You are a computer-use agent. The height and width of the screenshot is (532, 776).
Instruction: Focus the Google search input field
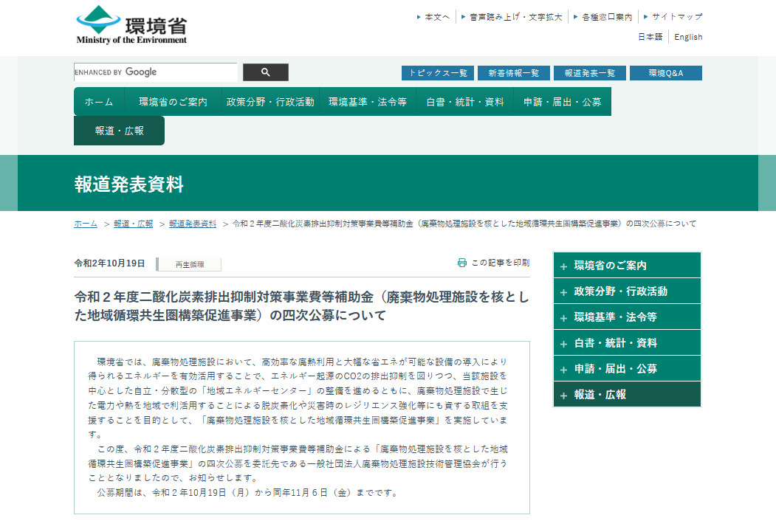pos(155,72)
